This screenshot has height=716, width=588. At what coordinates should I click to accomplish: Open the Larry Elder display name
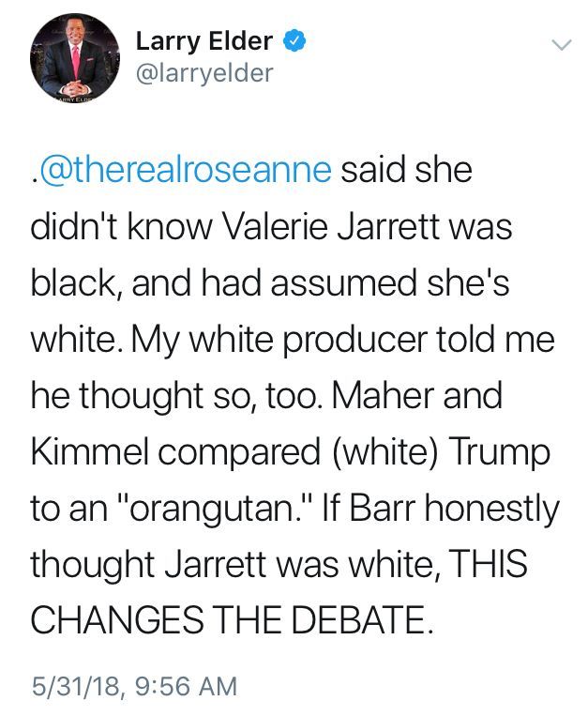pyautogui.click(x=204, y=41)
